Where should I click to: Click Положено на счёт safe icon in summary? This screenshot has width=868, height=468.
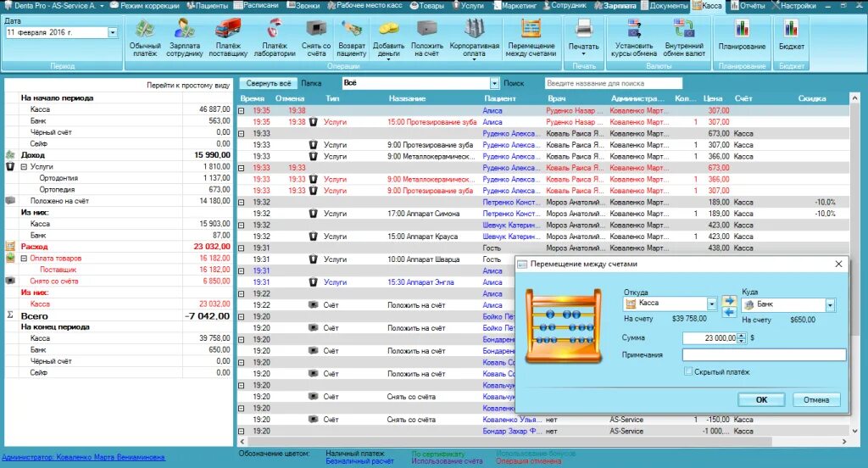(x=10, y=200)
